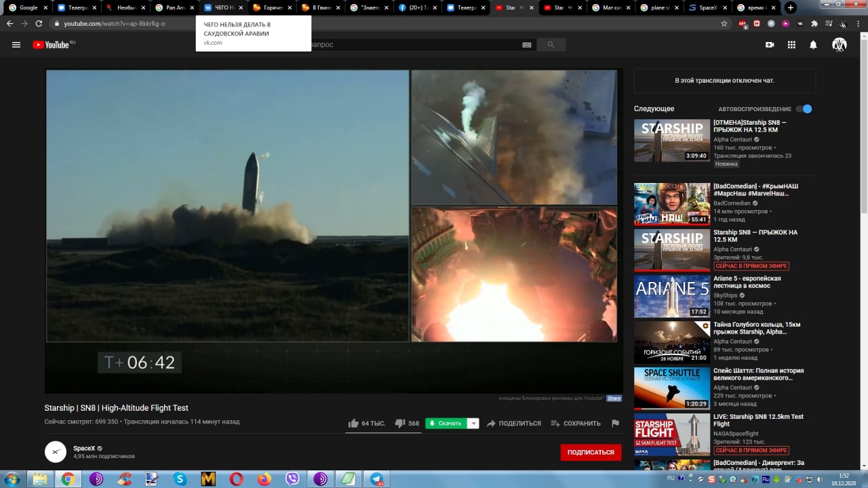Viewport: 868px width, 488px height.
Task: Open File Explorer from the taskbar
Action: coord(40,479)
